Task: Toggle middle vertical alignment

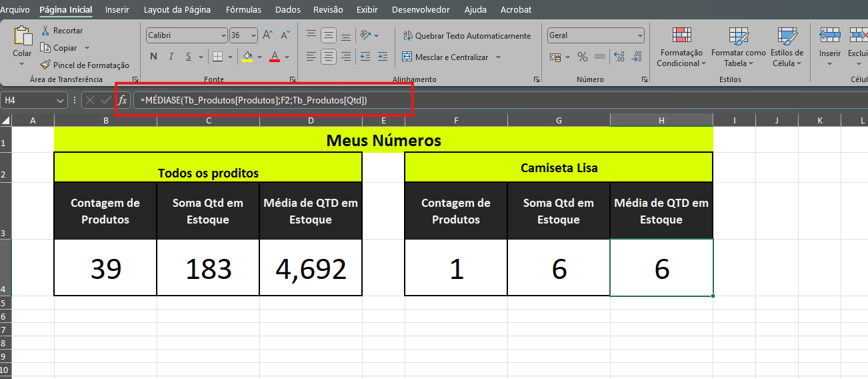Action: coord(329,35)
